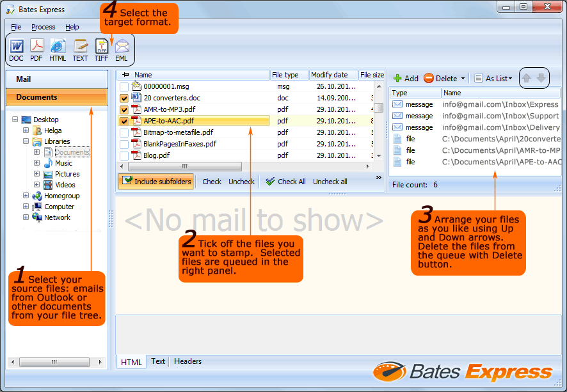Tick checkbox for 00000001.msg

pos(124,87)
